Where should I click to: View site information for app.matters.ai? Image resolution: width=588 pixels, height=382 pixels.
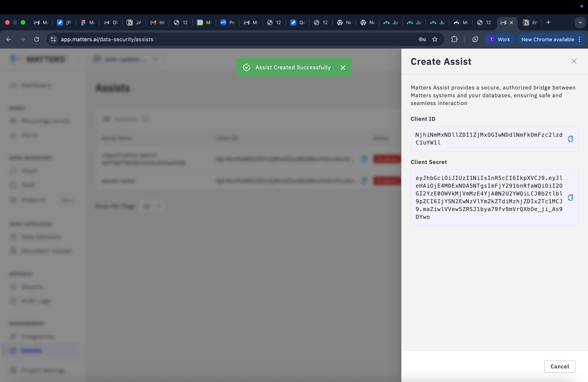pyautogui.click(x=53, y=39)
